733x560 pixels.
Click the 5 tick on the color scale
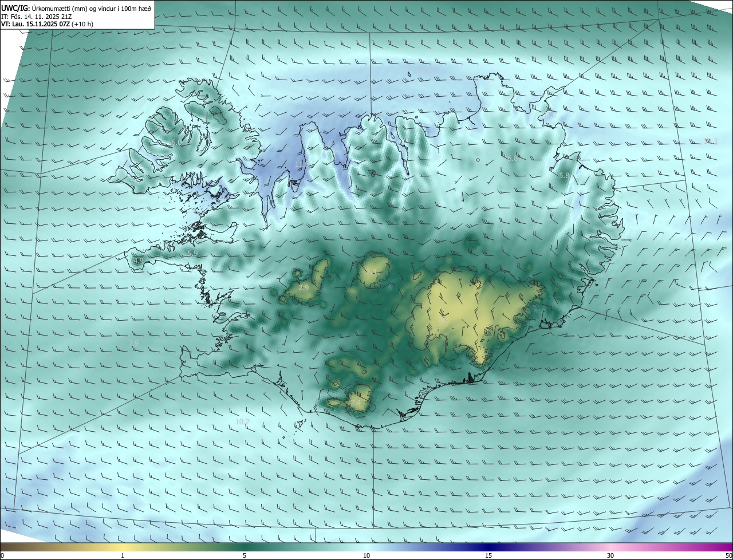(x=245, y=555)
